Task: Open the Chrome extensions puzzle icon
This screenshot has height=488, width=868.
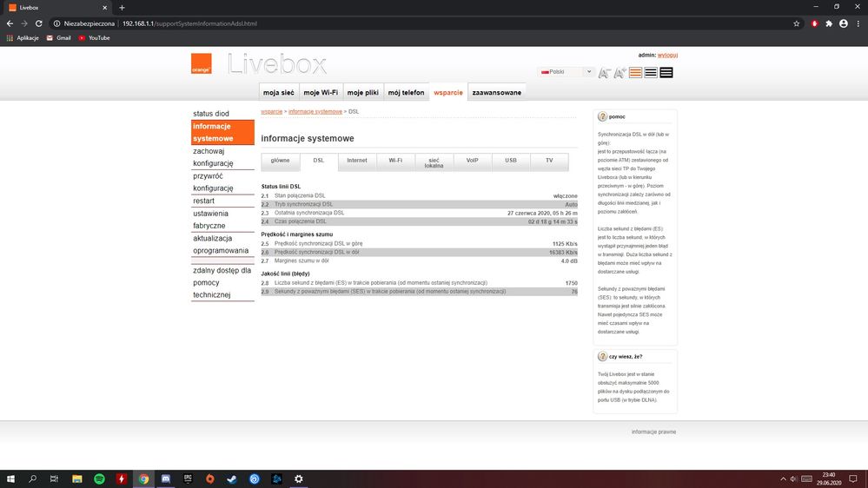Action: click(x=830, y=23)
